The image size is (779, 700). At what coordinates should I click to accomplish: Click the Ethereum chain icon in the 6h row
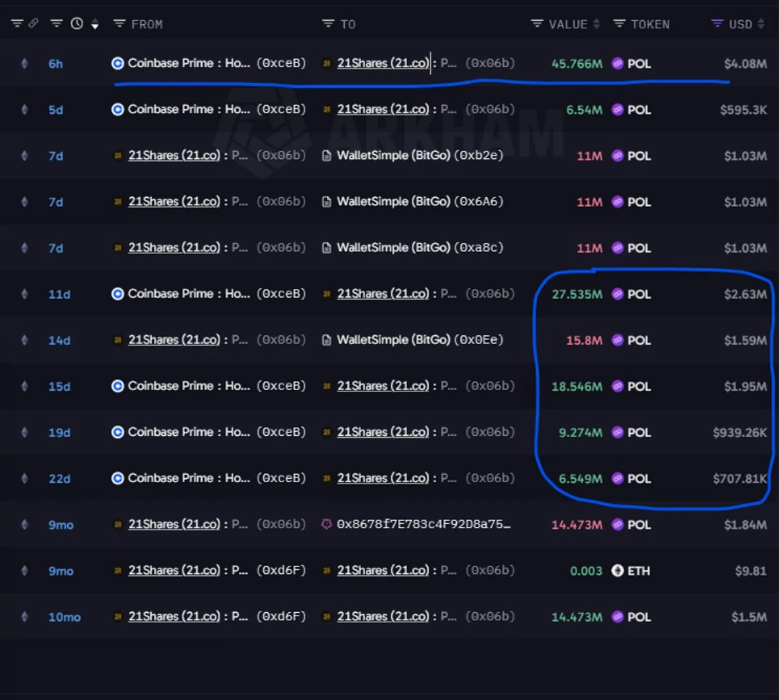(x=24, y=64)
